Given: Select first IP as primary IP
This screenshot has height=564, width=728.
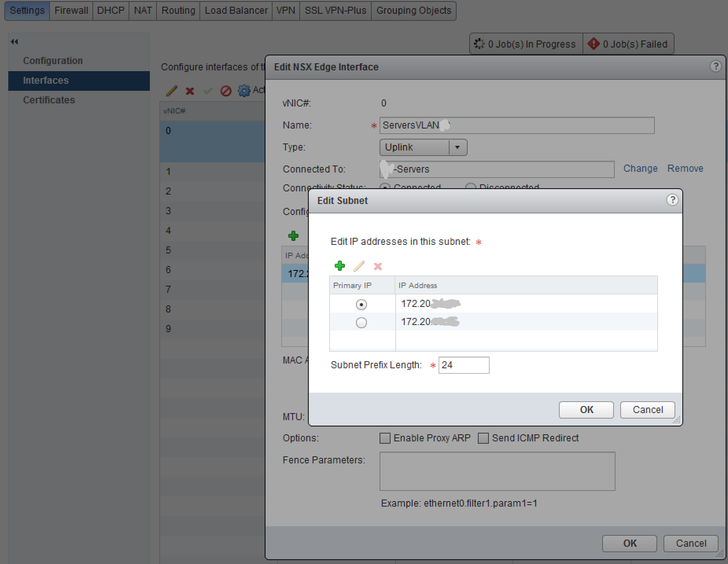Looking at the screenshot, I should pyautogui.click(x=361, y=304).
